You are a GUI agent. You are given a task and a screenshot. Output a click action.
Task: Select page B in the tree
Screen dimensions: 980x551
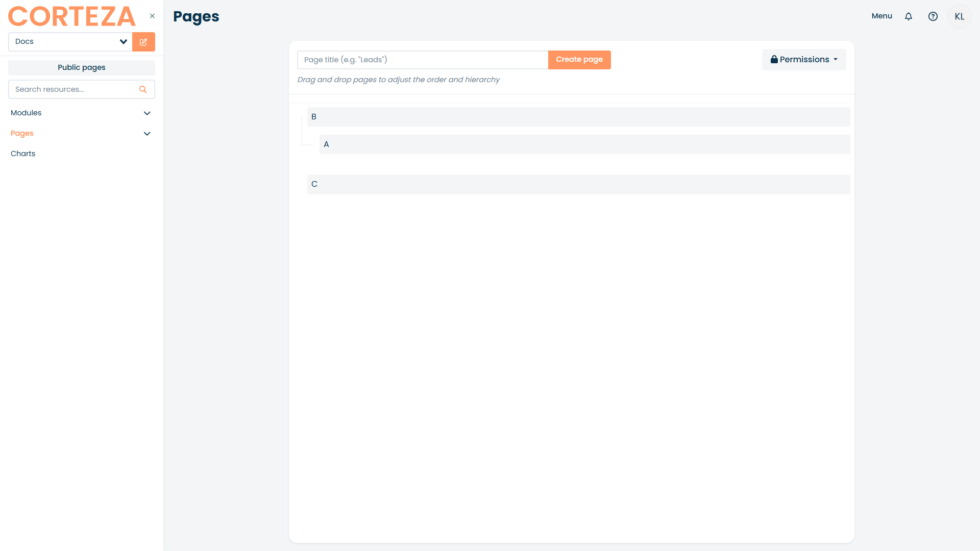pos(578,117)
